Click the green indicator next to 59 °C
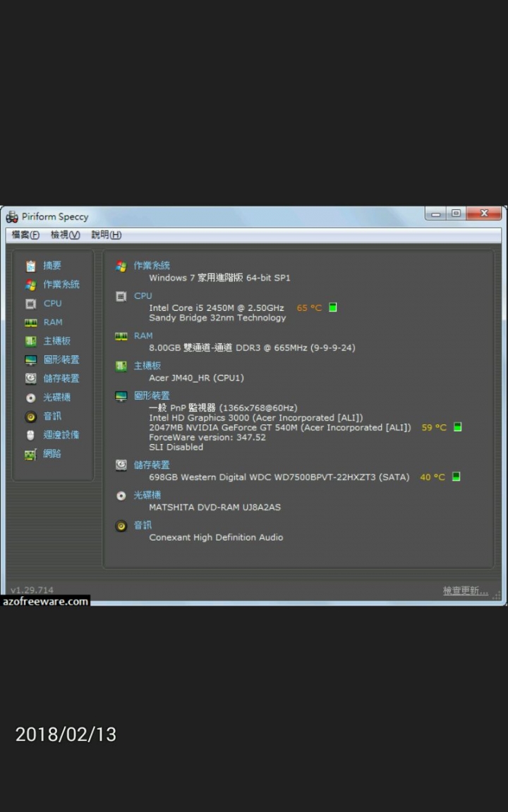The height and width of the screenshot is (812, 508). [x=458, y=427]
